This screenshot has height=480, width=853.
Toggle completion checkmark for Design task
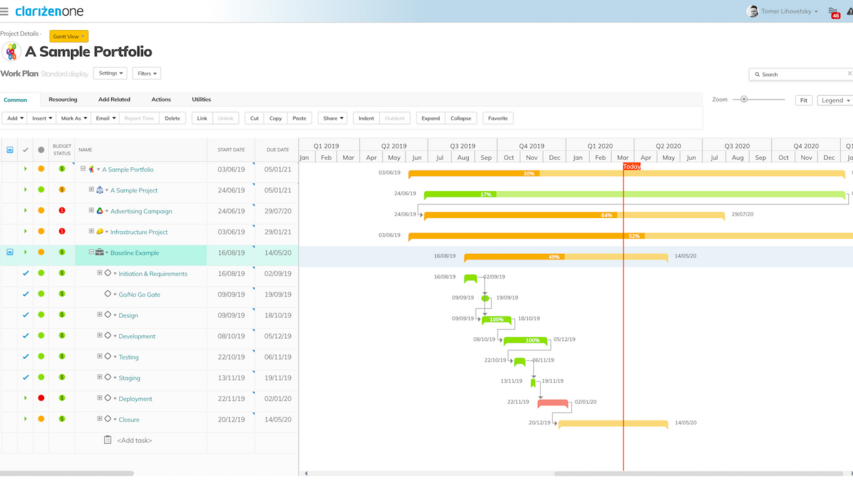26,315
